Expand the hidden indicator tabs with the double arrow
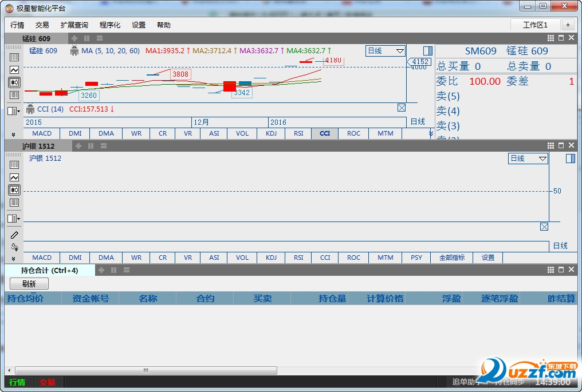 pos(431,133)
